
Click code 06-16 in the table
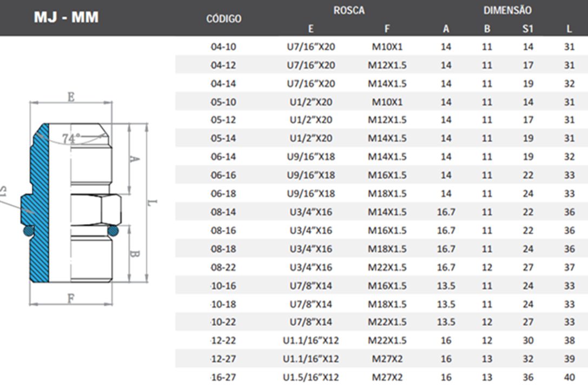coord(224,176)
